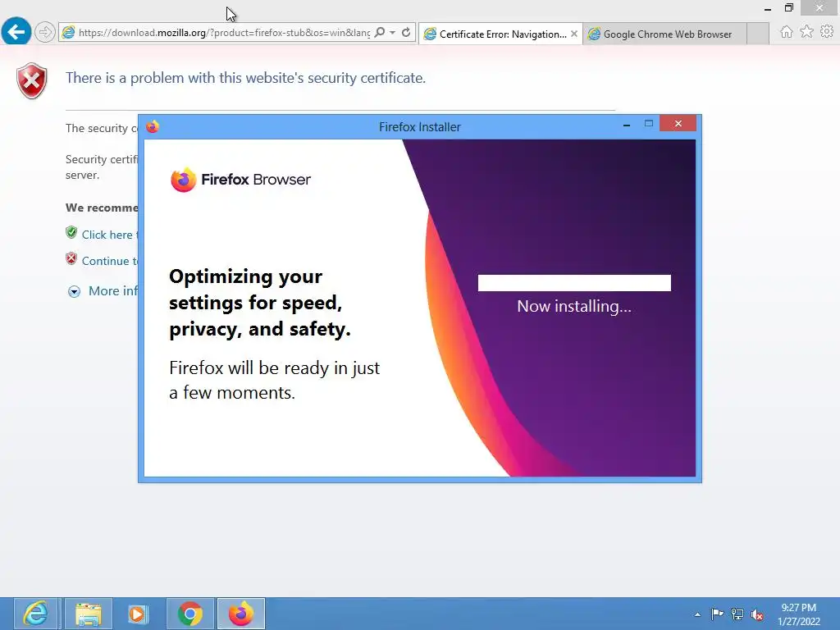Image resolution: width=840 pixels, height=630 pixels.
Task: Click the installation progress bar
Action: pyautogui.click(x=574, y=283)
